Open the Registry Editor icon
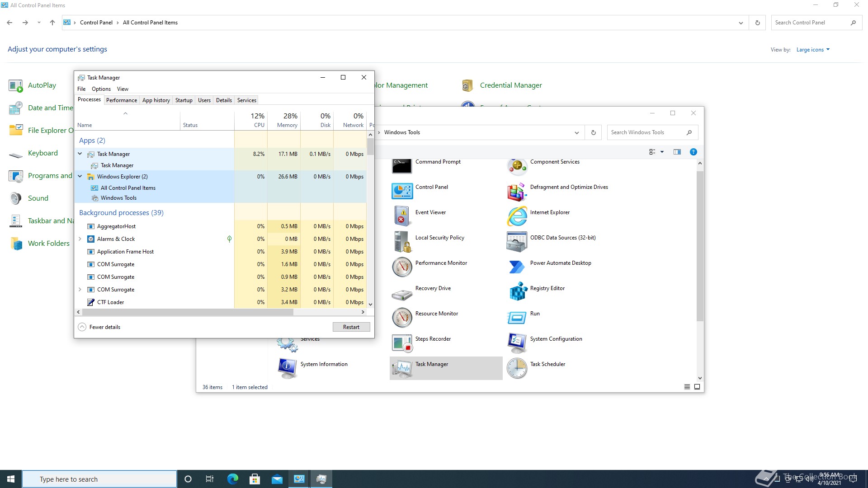 518,291
